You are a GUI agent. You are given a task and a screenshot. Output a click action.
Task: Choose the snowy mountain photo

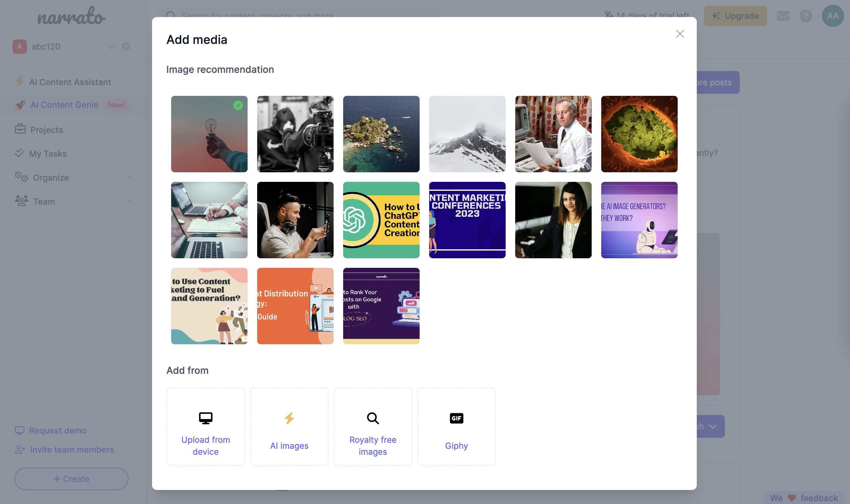(467, 134)
